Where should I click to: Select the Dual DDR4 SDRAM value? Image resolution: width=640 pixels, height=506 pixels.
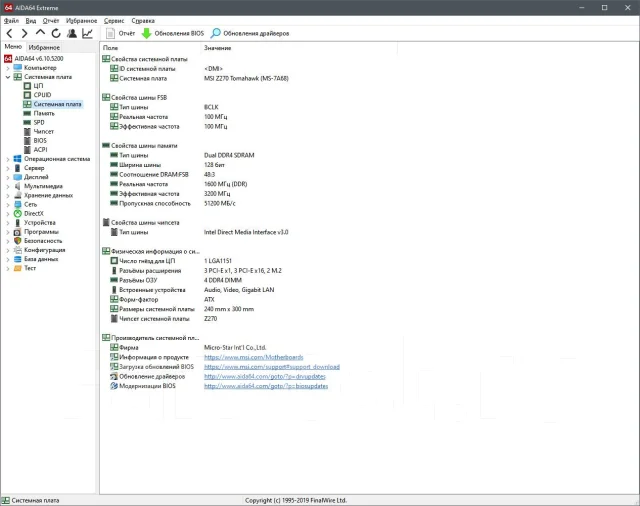pos(229,155)
